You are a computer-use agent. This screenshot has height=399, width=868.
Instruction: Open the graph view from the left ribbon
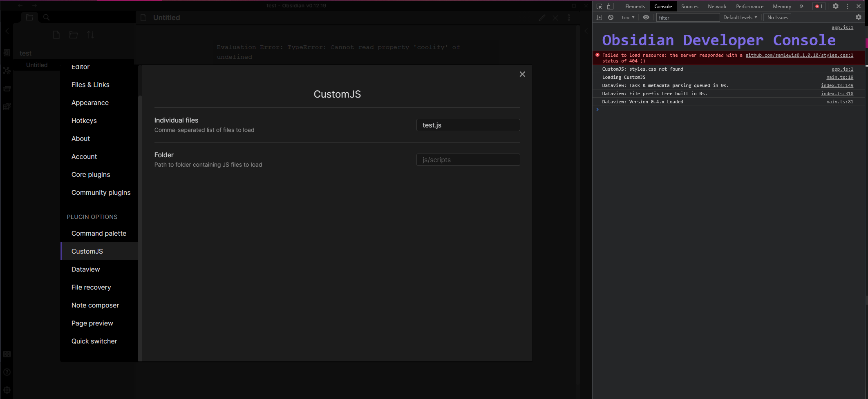pos(7,71)
